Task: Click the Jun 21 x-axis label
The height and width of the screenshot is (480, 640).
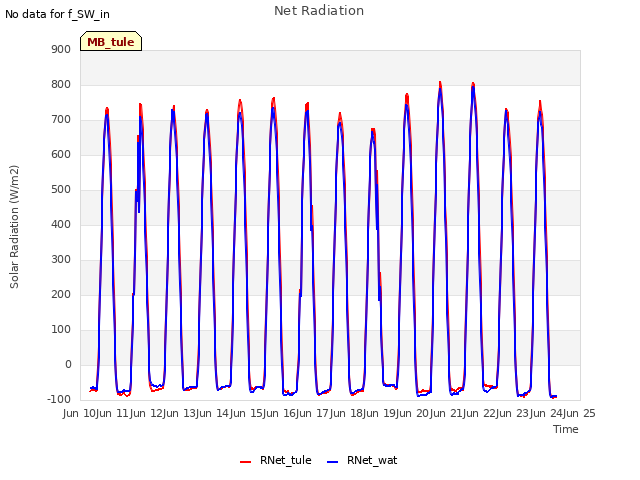Action: [447, 413]
